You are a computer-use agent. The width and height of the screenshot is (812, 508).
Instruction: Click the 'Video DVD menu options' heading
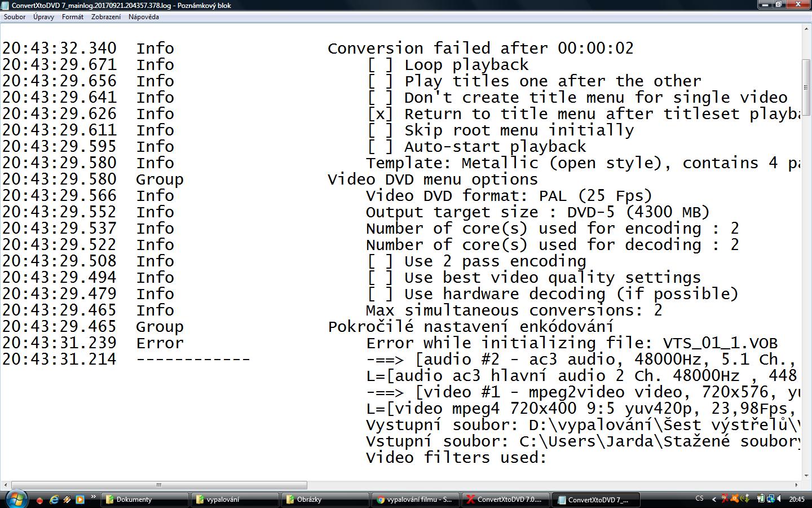coord(433,179)
